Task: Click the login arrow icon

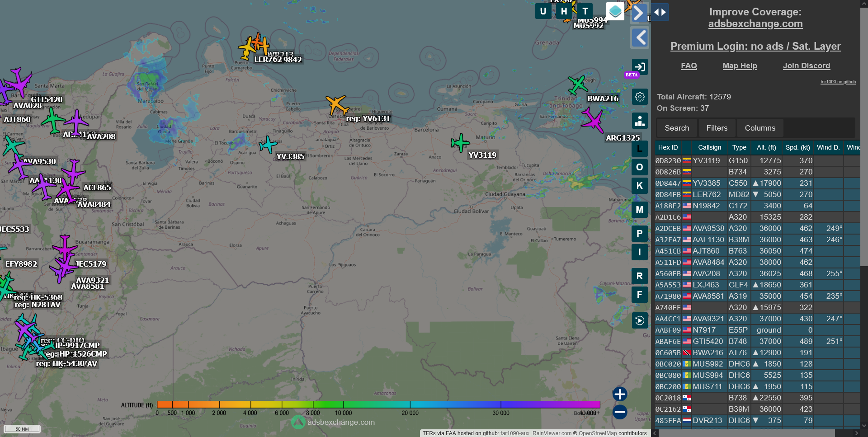Action: [x=639, y=67]
